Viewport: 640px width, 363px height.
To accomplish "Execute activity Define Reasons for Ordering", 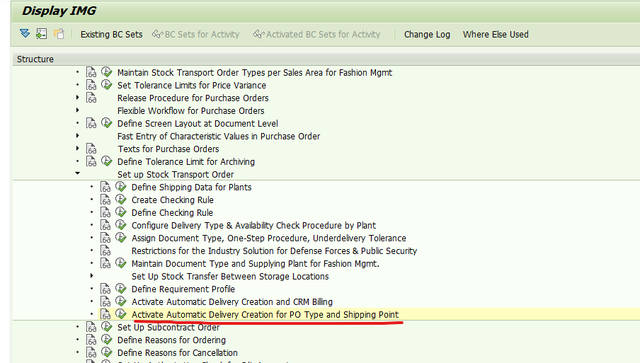I will 107,339.
